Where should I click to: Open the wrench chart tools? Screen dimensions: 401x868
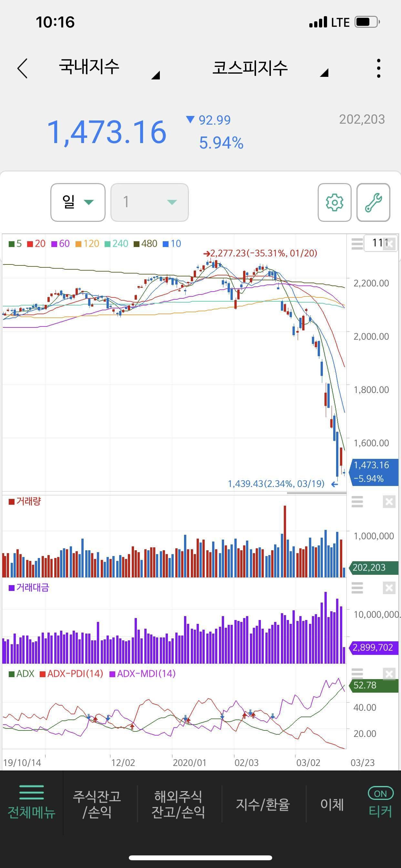(x=373, y=202)
